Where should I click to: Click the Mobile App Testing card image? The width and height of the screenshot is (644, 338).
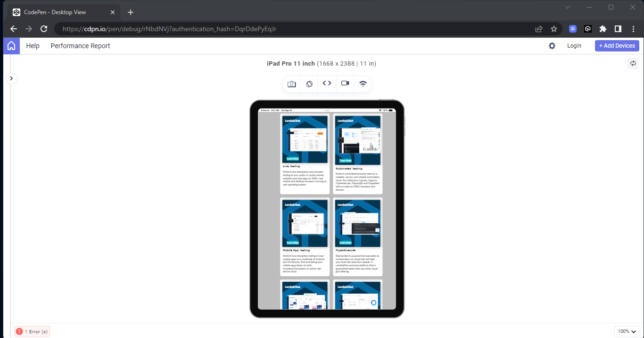[x=305, y=223]
